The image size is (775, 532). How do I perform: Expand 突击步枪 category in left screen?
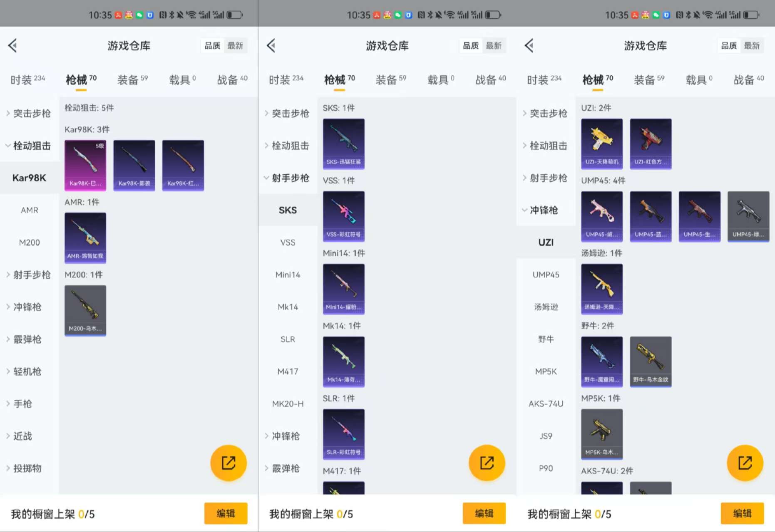point(29,113)
